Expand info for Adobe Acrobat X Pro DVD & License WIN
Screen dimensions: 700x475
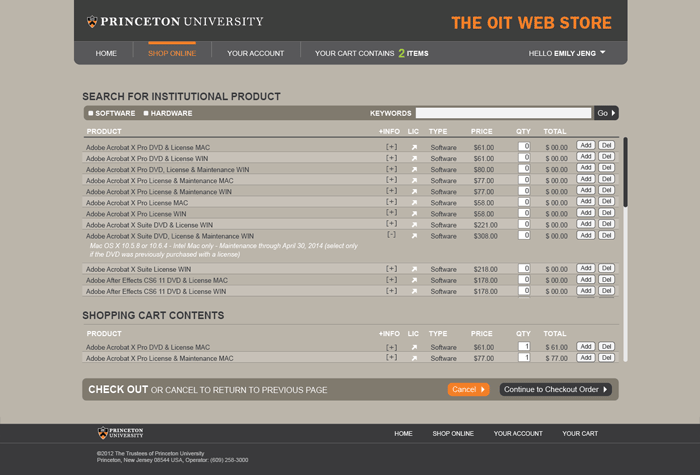pyautogui.click(x=391, y=158)
